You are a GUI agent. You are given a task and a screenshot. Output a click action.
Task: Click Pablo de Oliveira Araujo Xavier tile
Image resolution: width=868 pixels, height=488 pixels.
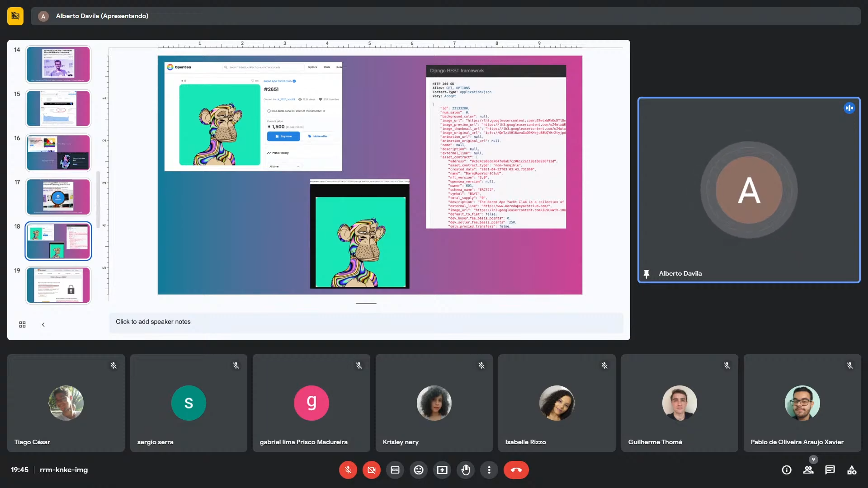(802, 403)
